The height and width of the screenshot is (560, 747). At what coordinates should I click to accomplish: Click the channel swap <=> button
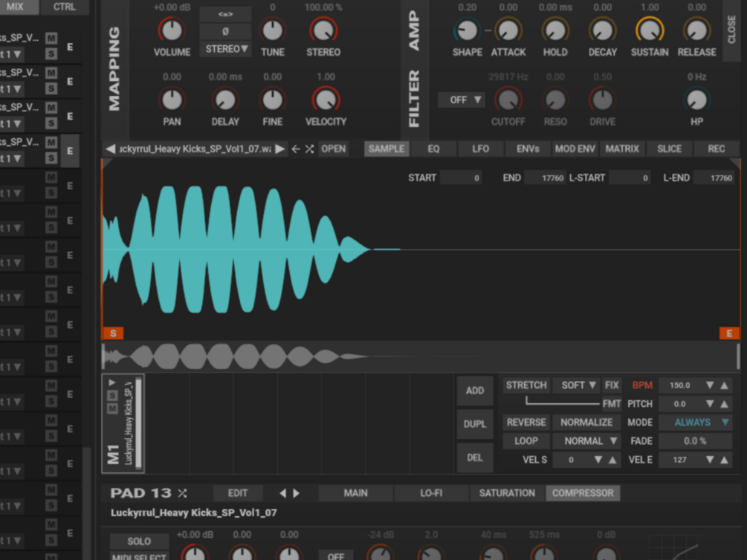click(225, 14)
